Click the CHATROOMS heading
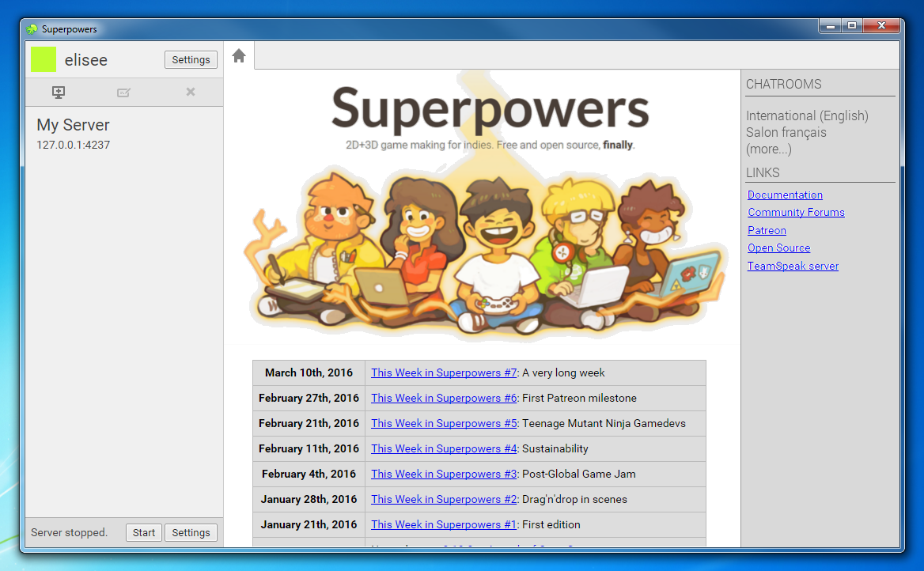Viewport: 924px width, 571px height. [x=783, y=85]
